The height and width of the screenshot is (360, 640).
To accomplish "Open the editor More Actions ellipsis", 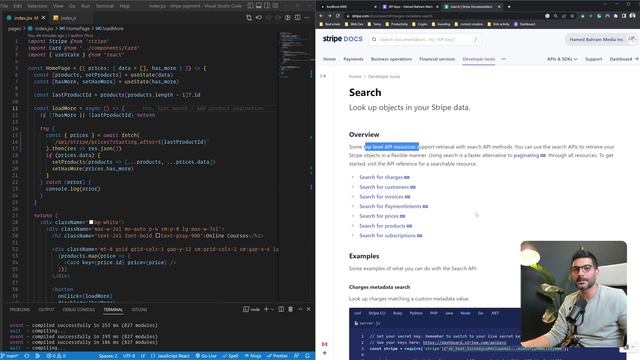I will (x=307, y=18).
